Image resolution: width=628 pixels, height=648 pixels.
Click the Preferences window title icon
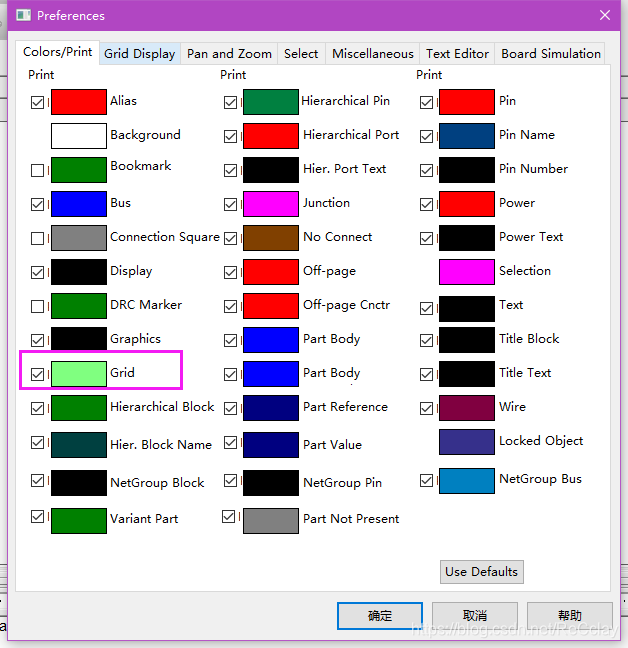tap(24, 15)
